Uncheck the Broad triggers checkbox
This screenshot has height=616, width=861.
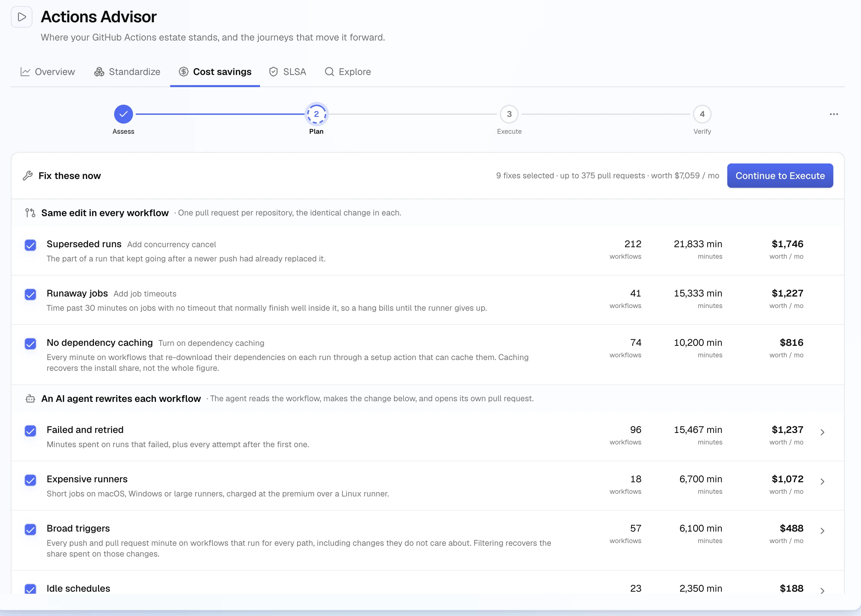pyautogui.click(x=30, y=530)
